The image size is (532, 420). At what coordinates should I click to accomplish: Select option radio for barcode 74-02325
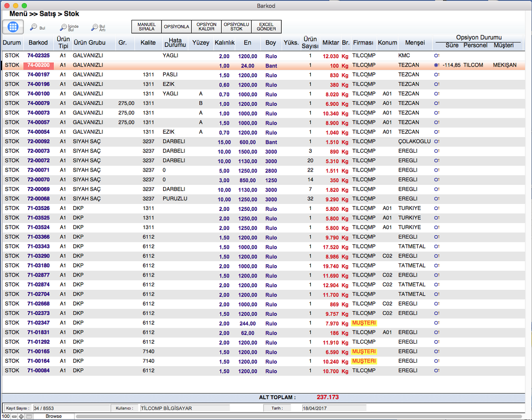[x=436, y=56]
